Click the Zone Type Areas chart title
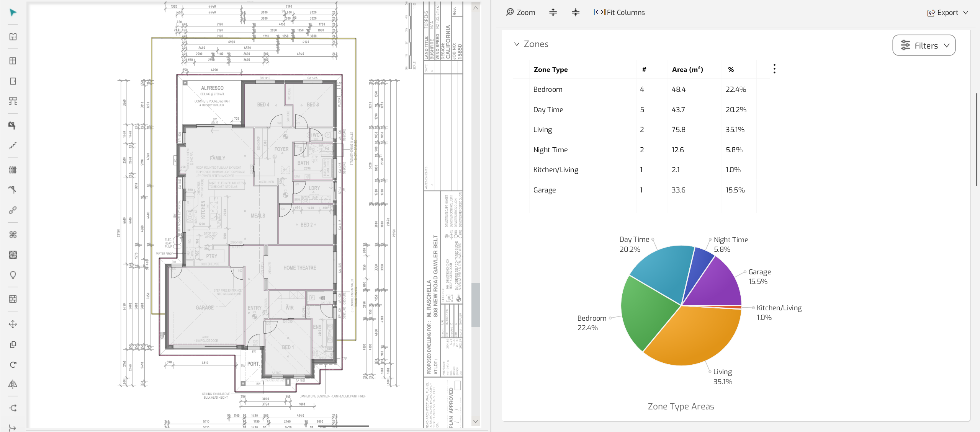 point(681,406)
